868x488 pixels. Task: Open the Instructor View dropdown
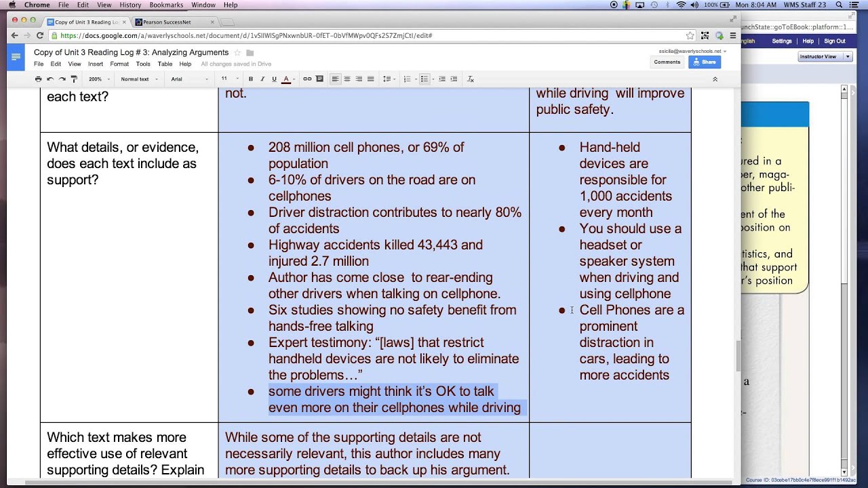tap(825, 57)
